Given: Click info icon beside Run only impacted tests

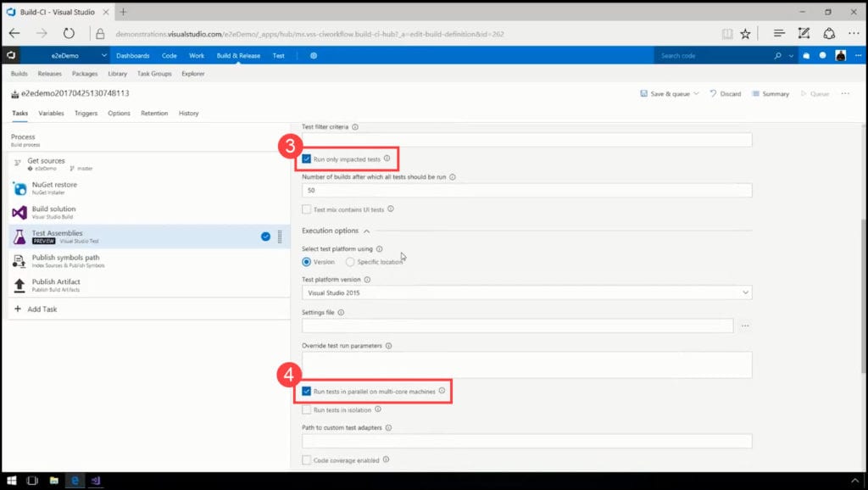Looking at the screenshot, I should coord(387,159).
